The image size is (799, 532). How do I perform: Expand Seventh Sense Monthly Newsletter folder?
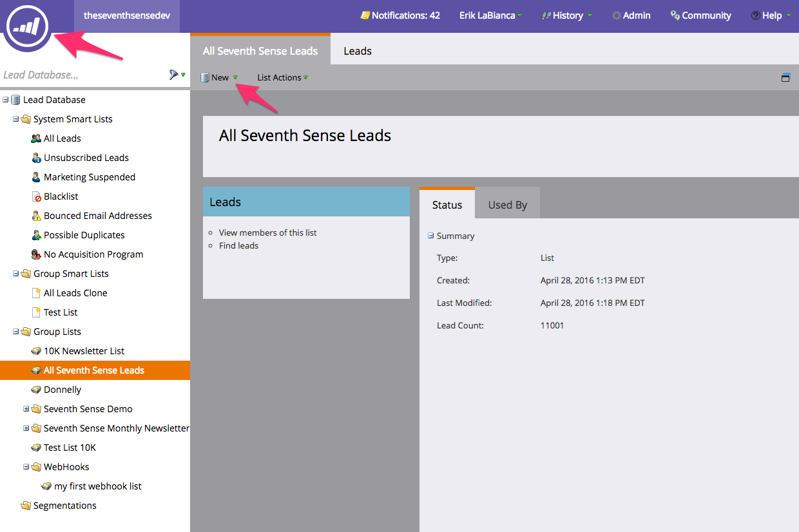(26, 428)
